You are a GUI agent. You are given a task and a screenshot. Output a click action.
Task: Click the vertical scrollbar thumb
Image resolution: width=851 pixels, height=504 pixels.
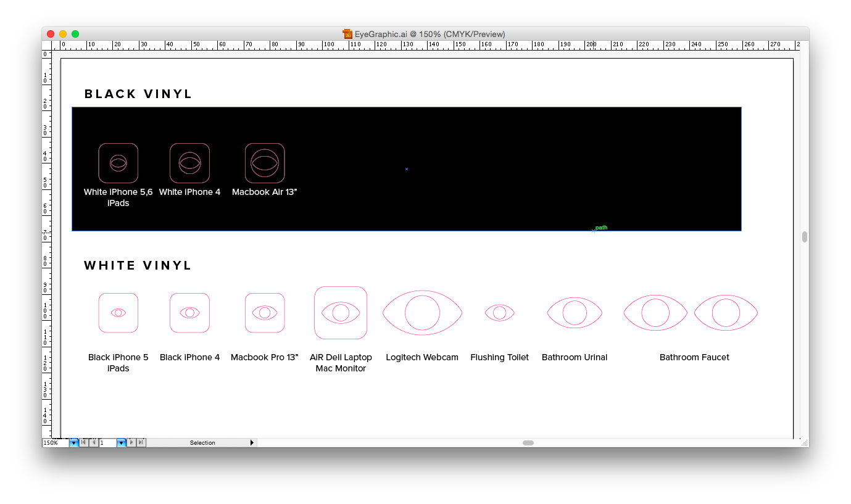(805, 237)
